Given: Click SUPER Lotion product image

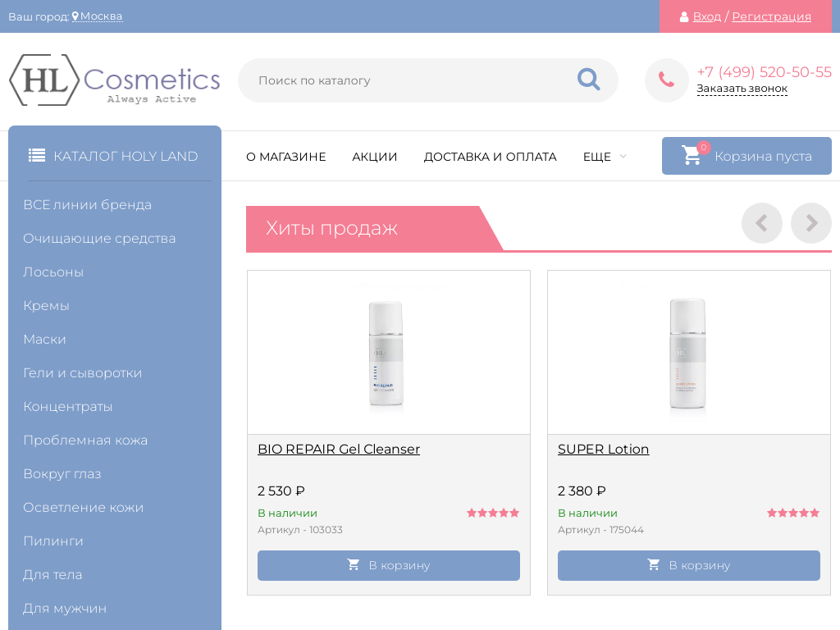Looking at the screenshot, I should [x=687, y=354].
